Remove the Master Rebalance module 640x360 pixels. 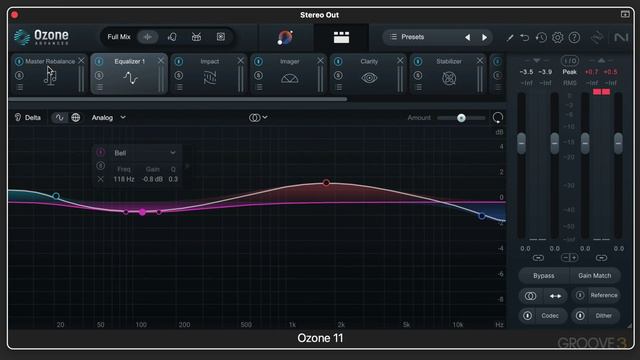(x=81, y=61)
